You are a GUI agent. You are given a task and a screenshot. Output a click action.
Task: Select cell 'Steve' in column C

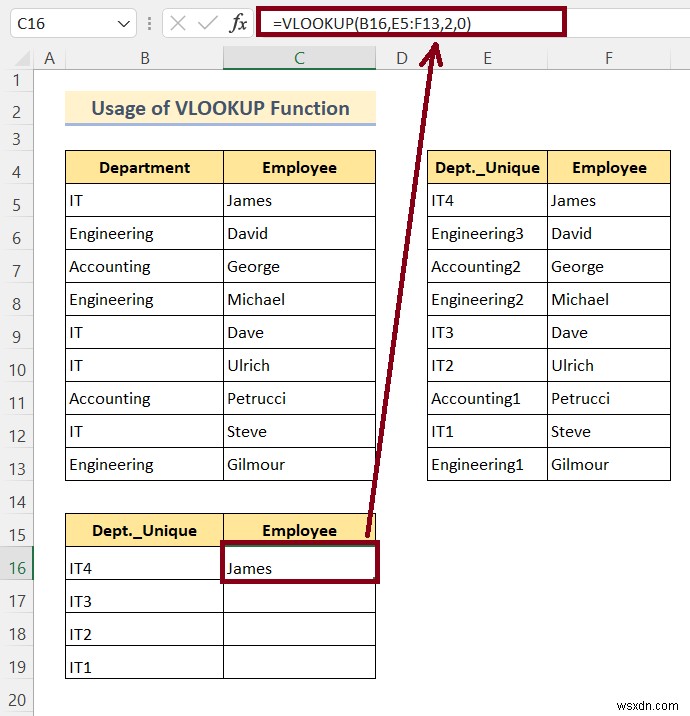pyautogui.click(x=299, y=432)
